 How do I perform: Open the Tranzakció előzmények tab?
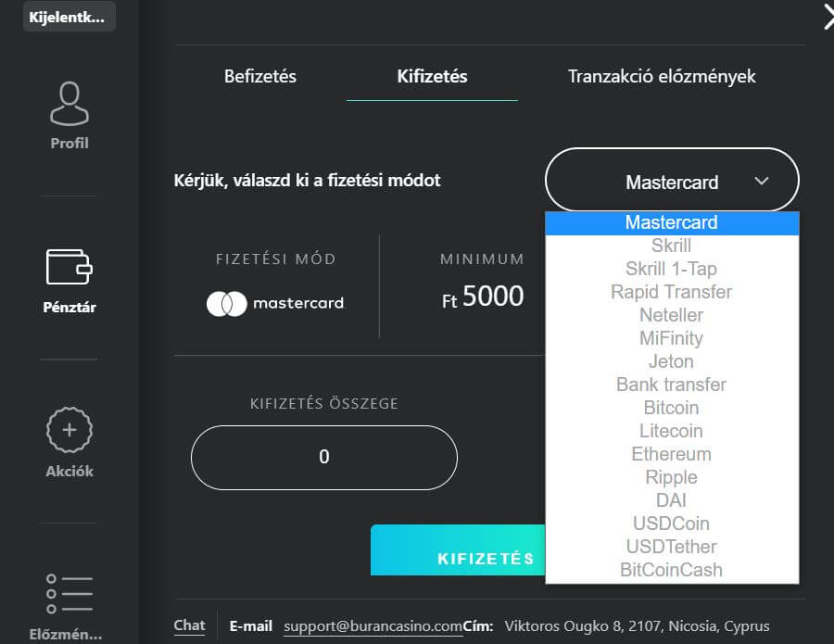(662, 77)
